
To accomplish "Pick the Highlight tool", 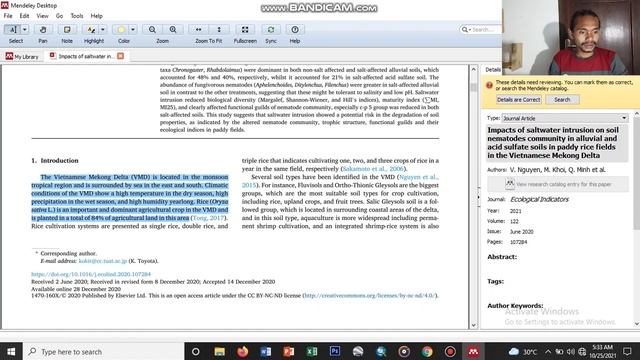I will coord(91,30).
